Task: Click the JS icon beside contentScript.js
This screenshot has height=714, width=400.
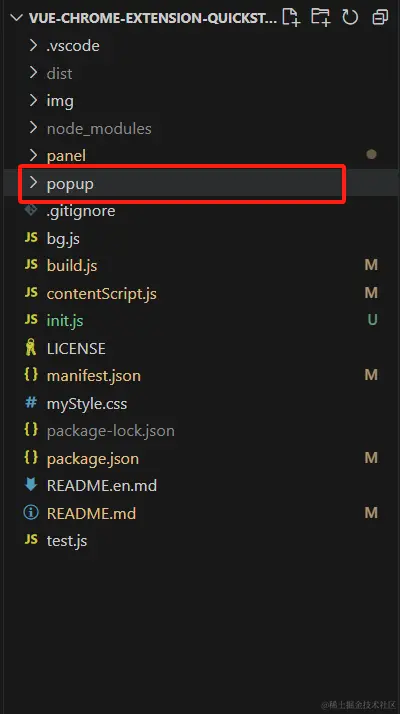Action: pos(31,293)
